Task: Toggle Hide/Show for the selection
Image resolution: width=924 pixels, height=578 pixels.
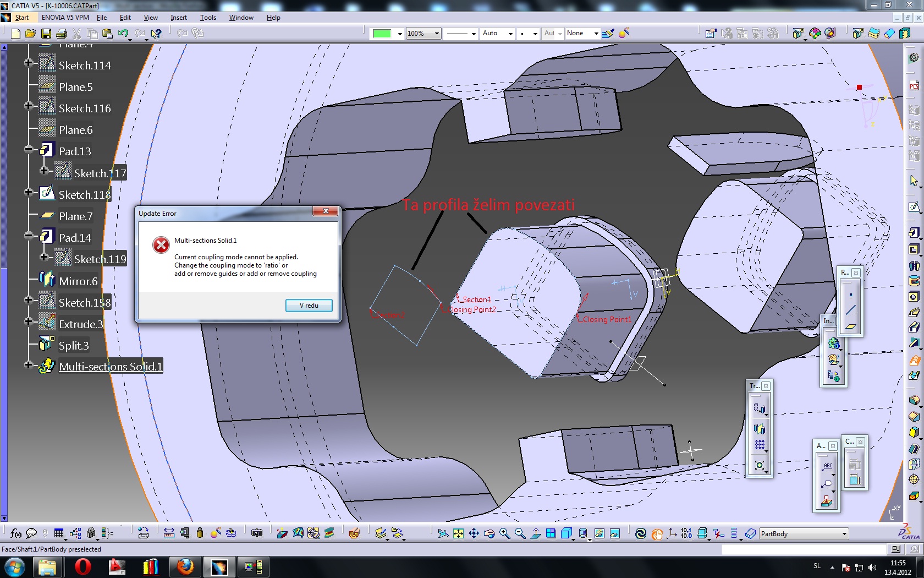Action: 599,533
